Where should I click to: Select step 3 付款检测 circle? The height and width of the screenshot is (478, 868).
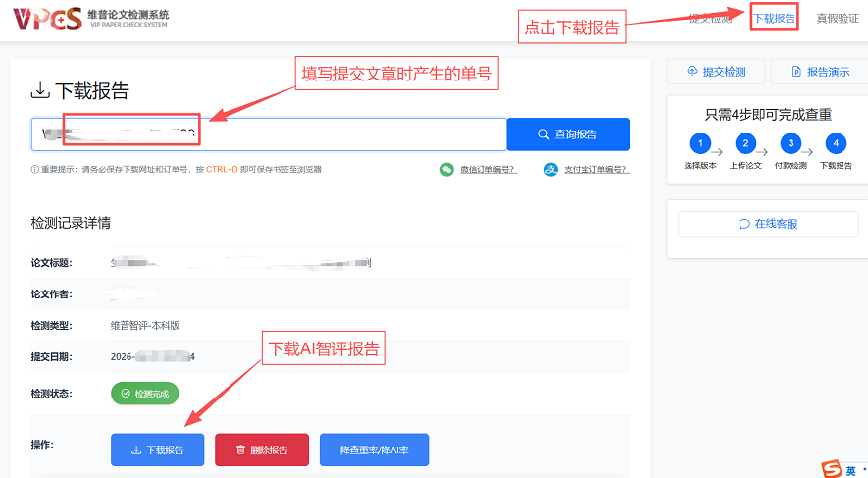point(791,144)
